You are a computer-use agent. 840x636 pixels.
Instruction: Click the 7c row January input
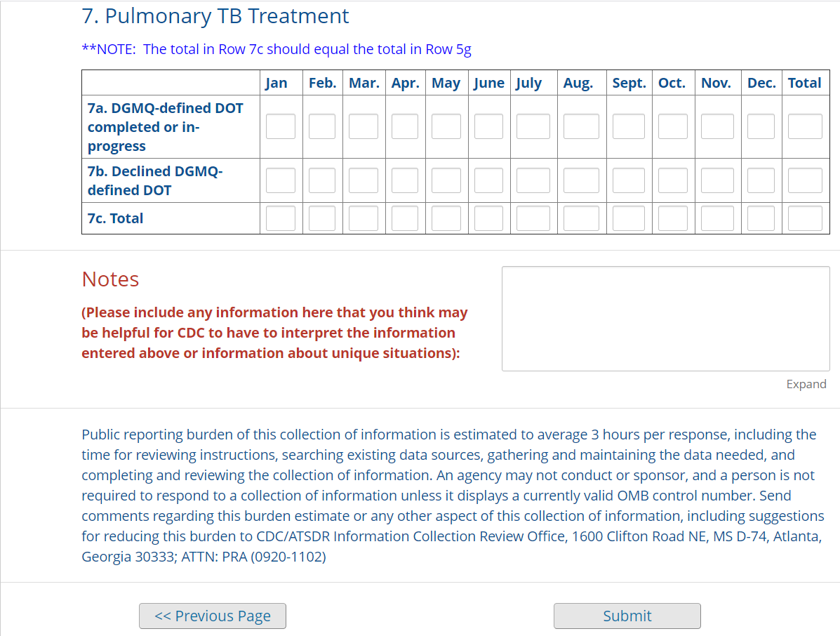[281, 218]
